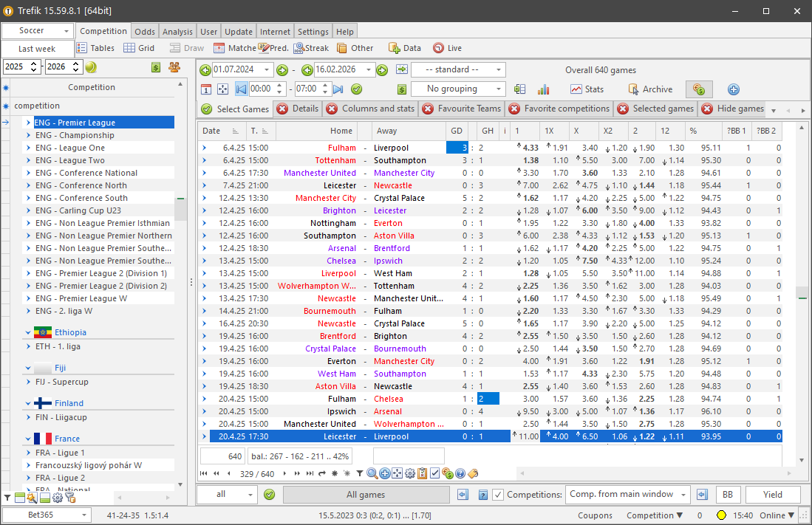Toggle the Details tab's red X indicator
The height and width of the screenshot is (525, 812).
coord(283,109)
